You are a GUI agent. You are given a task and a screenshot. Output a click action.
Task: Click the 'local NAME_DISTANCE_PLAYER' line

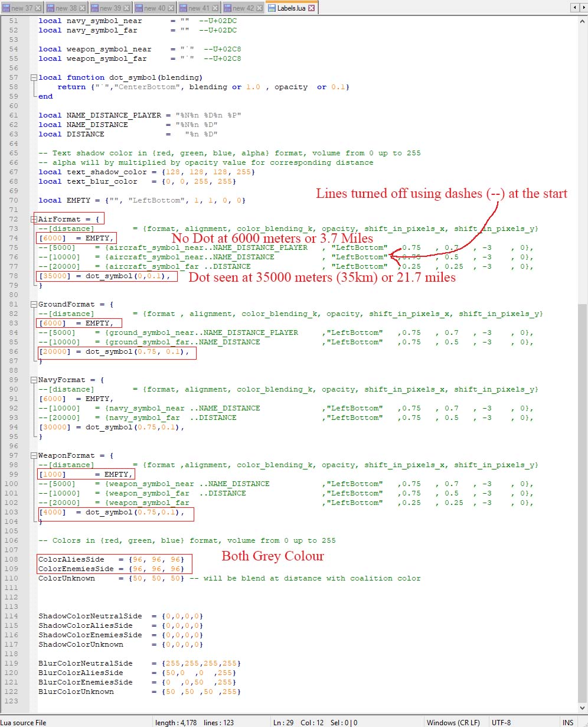coord(140,115)
